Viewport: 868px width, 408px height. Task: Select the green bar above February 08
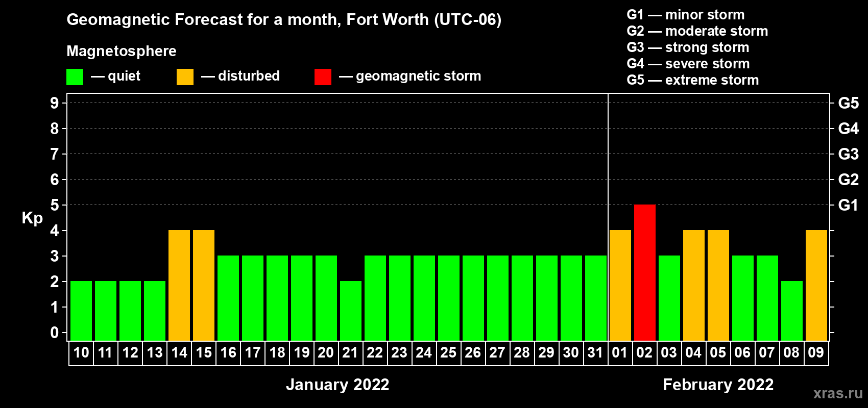click(791, 311)
